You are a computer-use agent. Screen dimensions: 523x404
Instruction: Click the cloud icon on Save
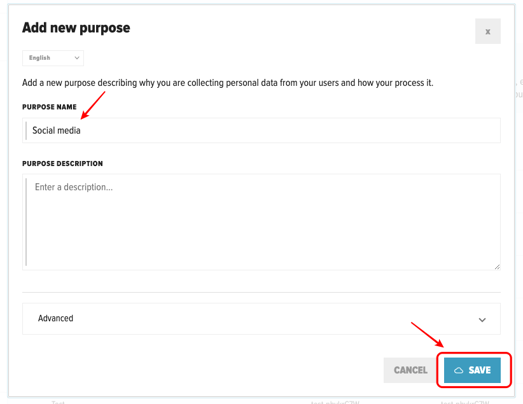[459, 370]
